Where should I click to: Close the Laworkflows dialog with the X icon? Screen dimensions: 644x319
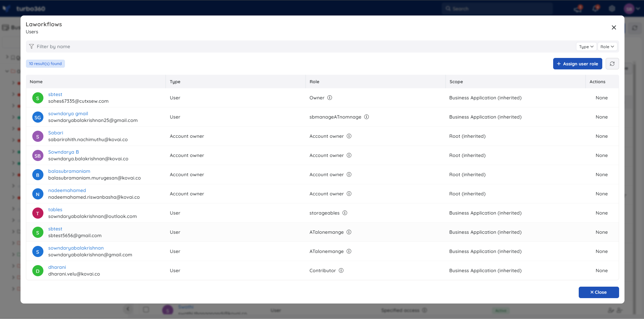click(614, 28)
